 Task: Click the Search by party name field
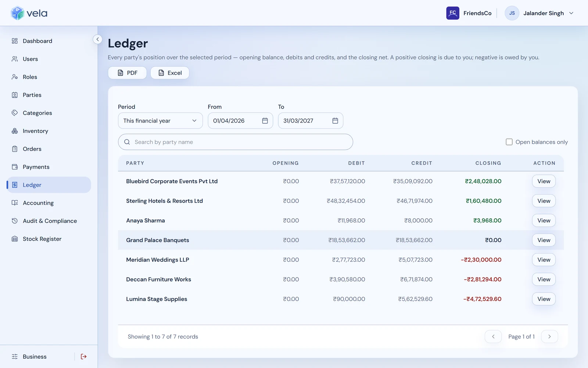pyautogui.click(x=235, y=142)
